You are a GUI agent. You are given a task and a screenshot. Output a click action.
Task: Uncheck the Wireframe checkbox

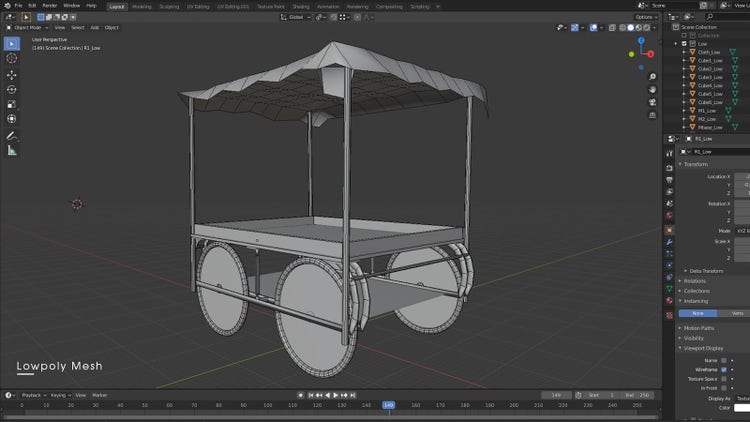[x=724, y=370]
